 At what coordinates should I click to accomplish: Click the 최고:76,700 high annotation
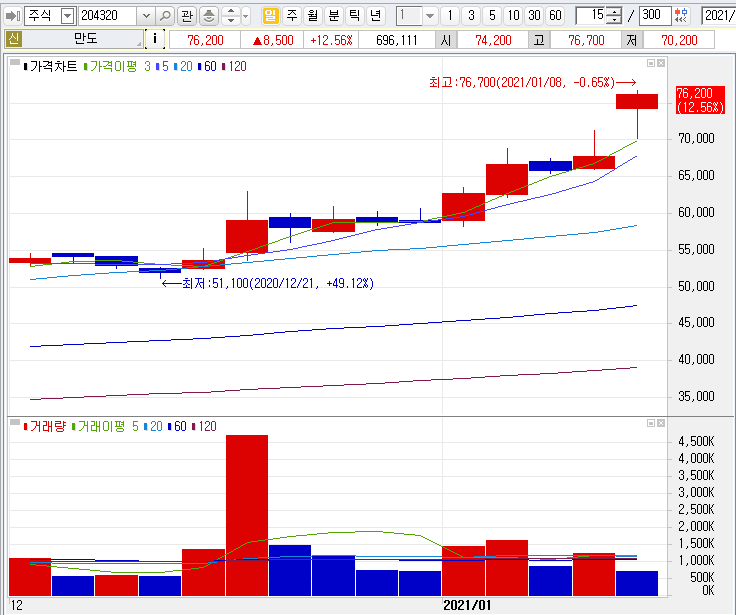(532, 83)
